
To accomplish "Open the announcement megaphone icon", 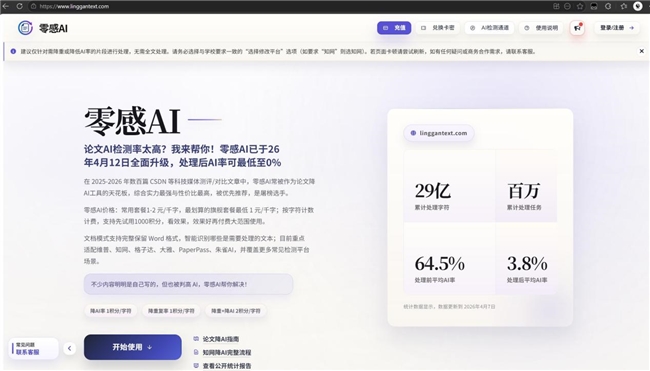I will (x=577, y=28).
